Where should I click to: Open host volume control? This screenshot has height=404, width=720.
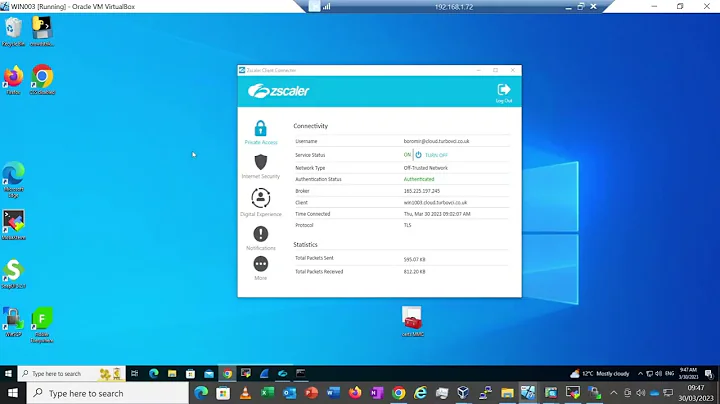coord(641,393)
